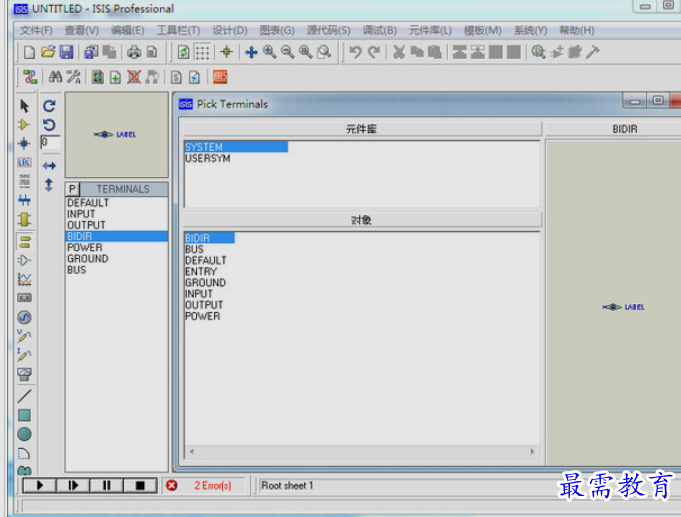Toggle horizontal mirror flip
The image size is (681, 517).
click(x=49, y=166)
